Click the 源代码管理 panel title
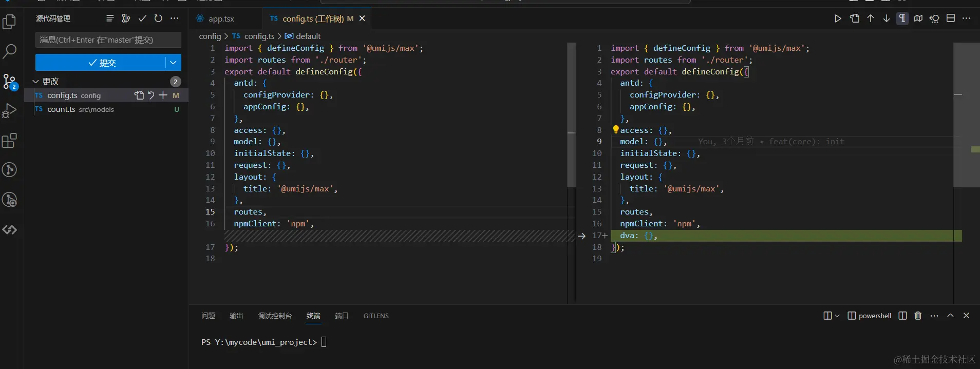980x369 pixels. [53, 18]
